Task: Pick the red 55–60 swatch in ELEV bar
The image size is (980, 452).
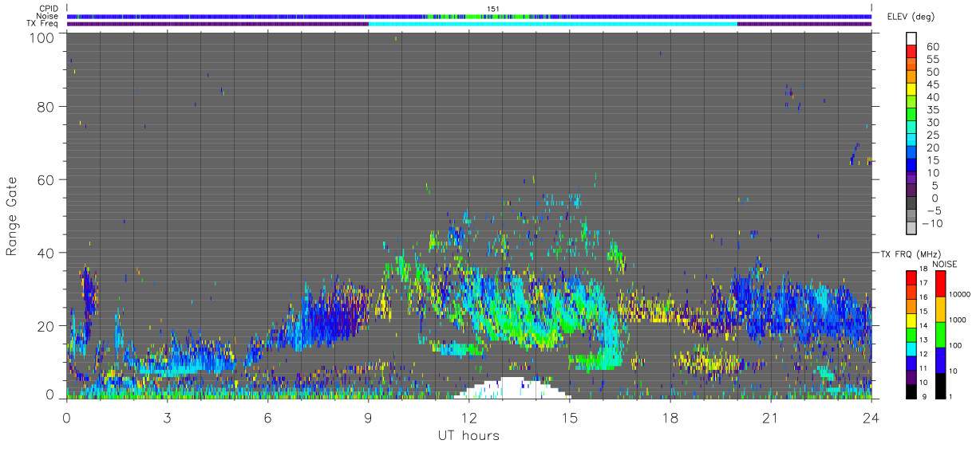Action: click(x=911, y=53)
